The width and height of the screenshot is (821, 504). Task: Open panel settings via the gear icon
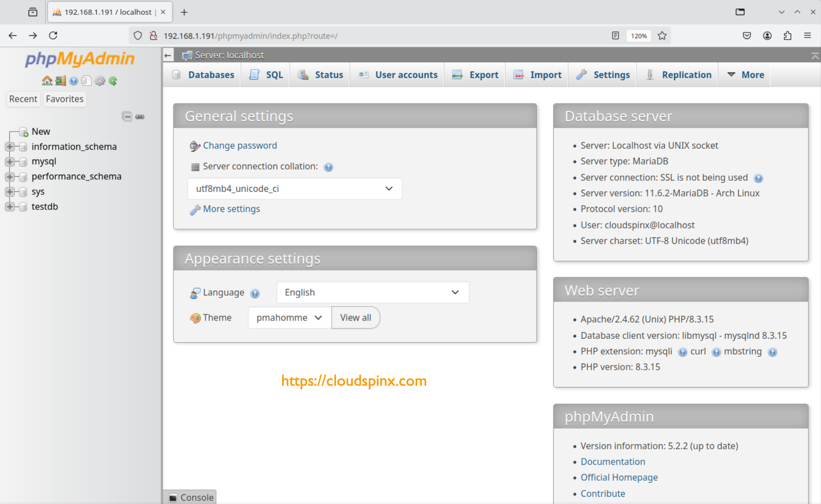point(100,80)
